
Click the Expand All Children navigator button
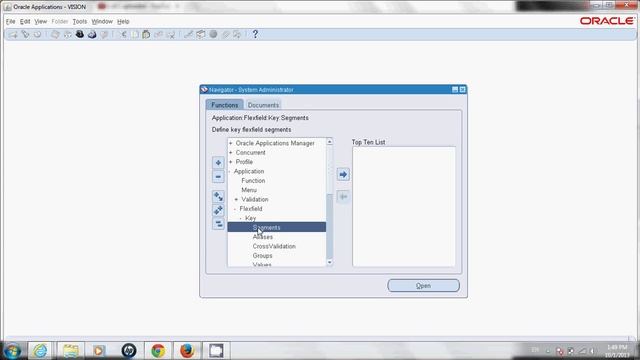(x=218, y=197)
